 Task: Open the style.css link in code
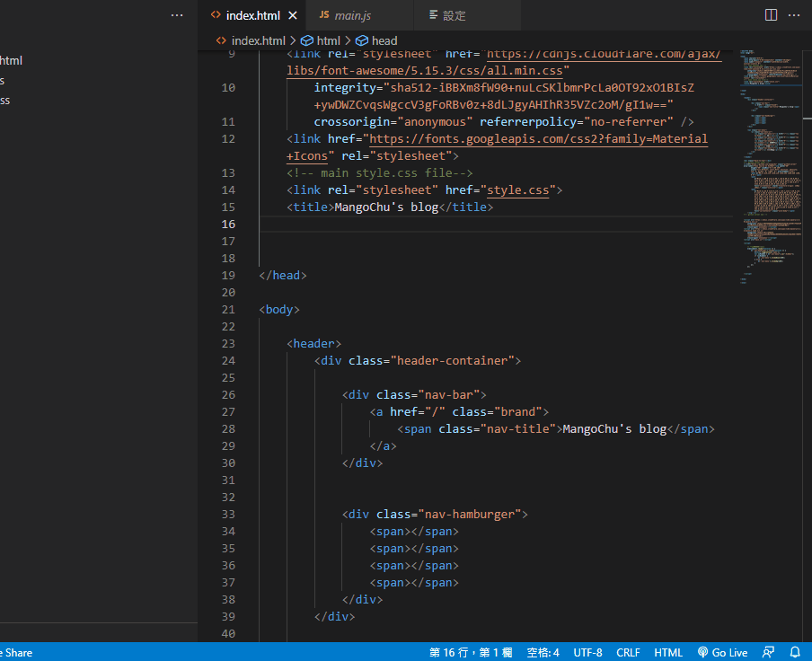click(x=517, y=190)
